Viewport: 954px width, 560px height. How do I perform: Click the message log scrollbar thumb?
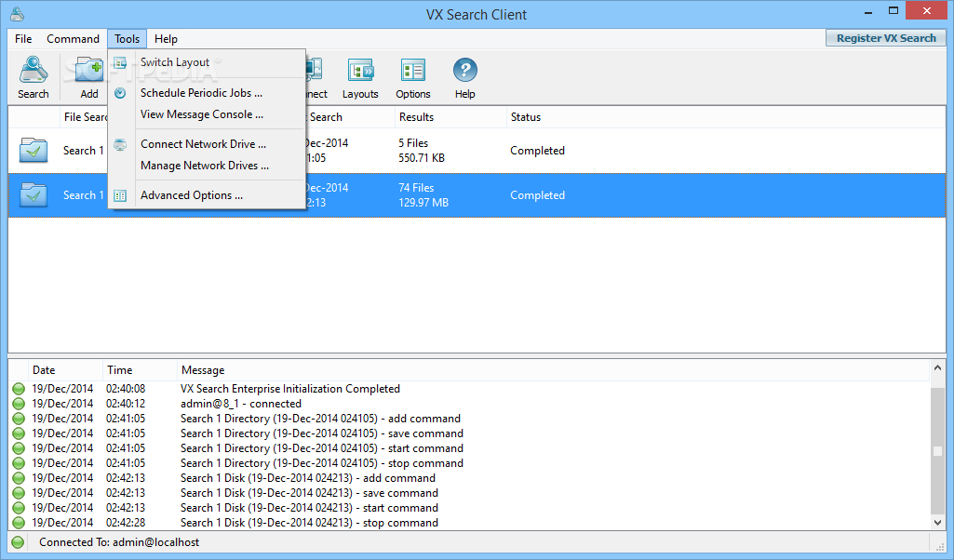pos(937,451)
